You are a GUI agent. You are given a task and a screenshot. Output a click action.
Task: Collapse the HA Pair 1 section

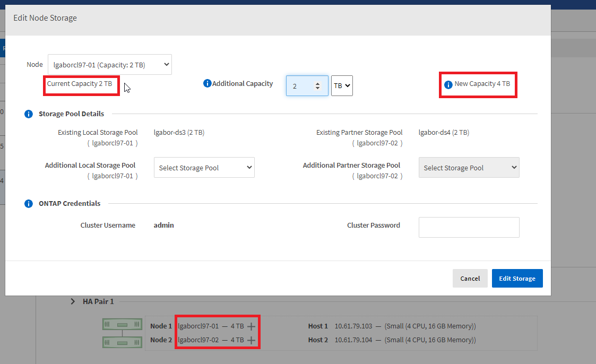72,301
